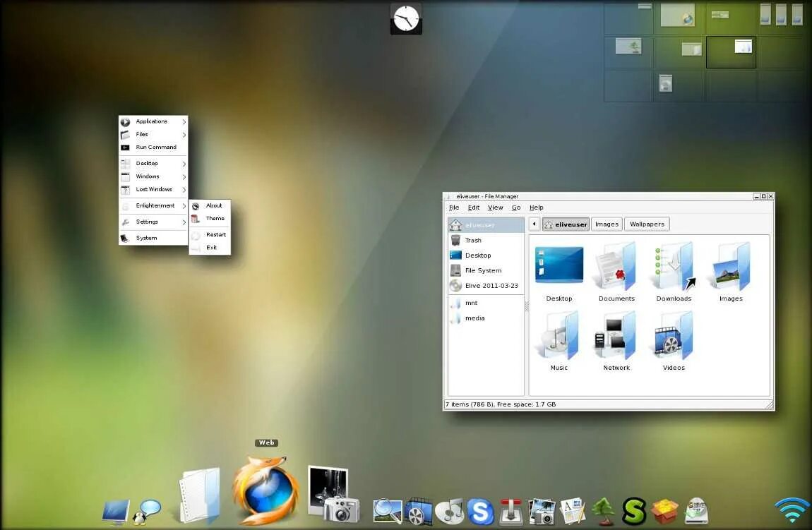Viewport: 812px width, 530px height.
Task: Open the Videos folder icon
Action: coord(674,341)
